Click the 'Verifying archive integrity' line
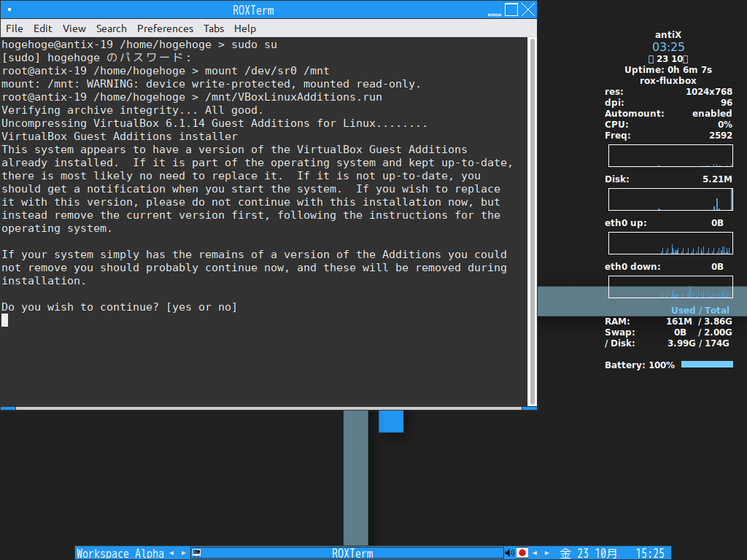The height and width of the screenshot is (560, 747). (x=133, y=111)
